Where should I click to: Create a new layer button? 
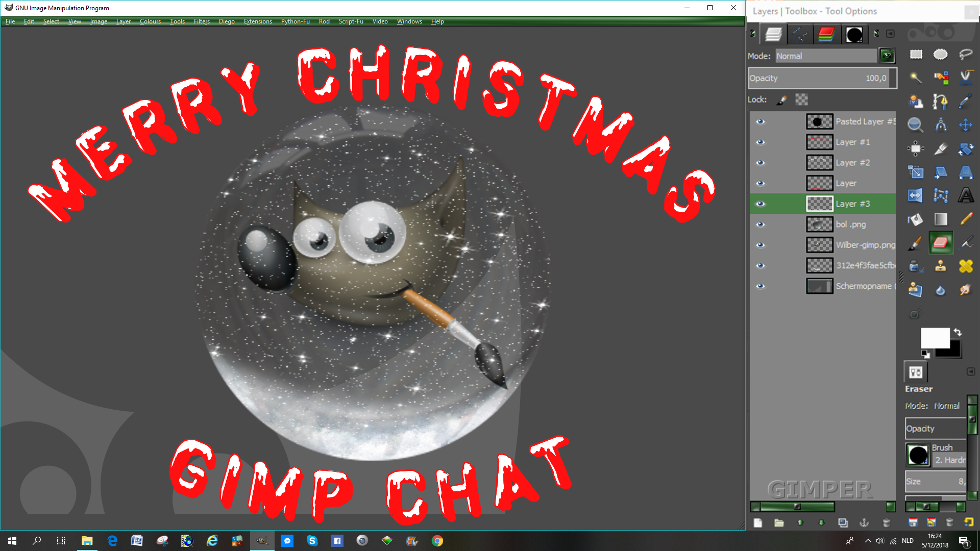tap(758, 523)
